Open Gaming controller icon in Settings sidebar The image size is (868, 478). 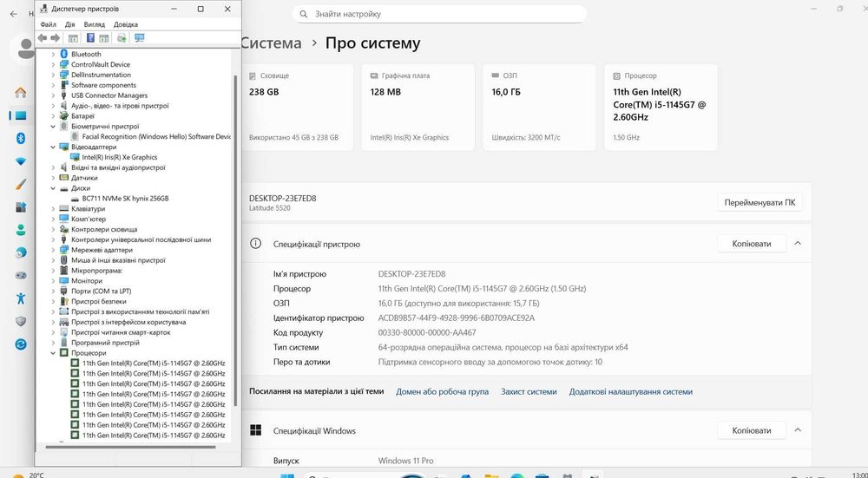click(x=21, y=275)
